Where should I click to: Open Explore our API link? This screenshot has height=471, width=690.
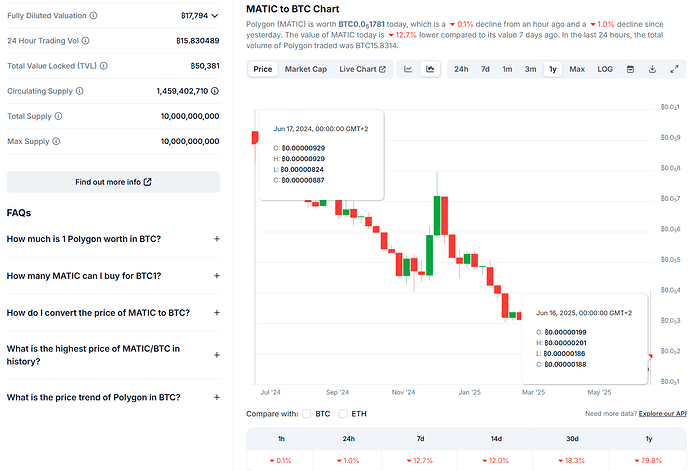pyautogui.click(x=662, y=414)
